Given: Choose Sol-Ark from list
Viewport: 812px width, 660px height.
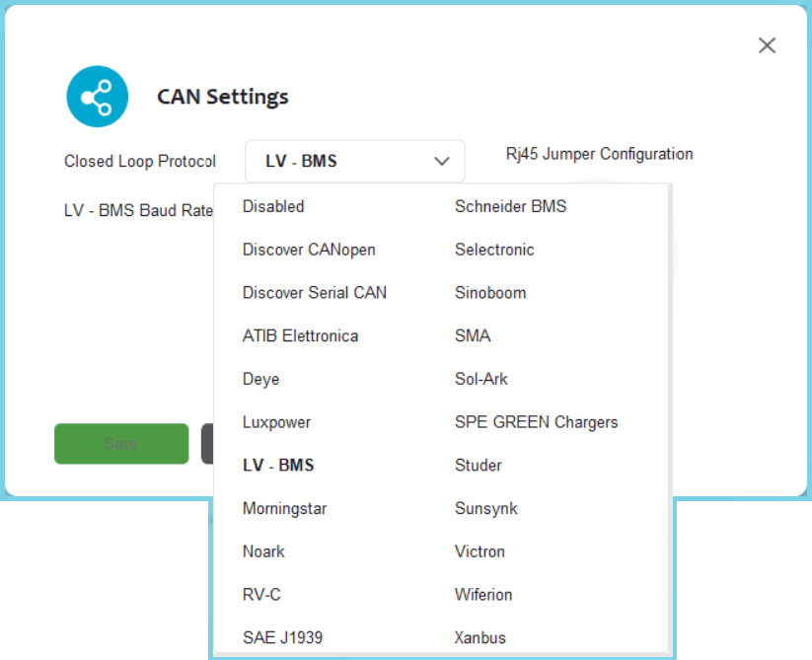Looking at the screenshot, I should (x=481, y=379).
